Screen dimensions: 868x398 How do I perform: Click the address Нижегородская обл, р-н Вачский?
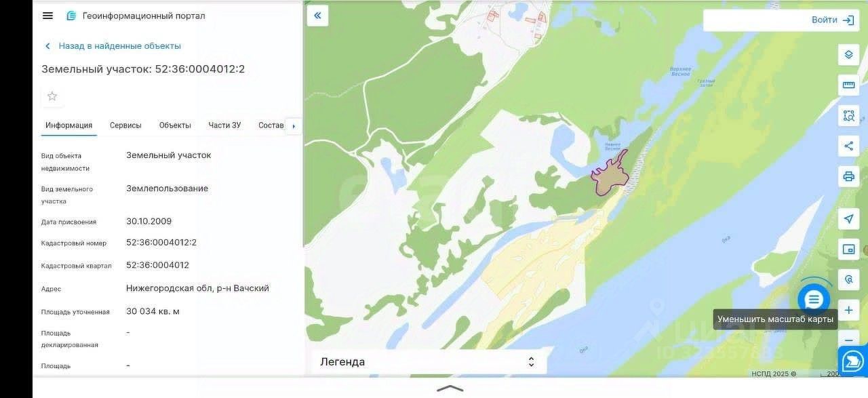click(x=197, y=288)
